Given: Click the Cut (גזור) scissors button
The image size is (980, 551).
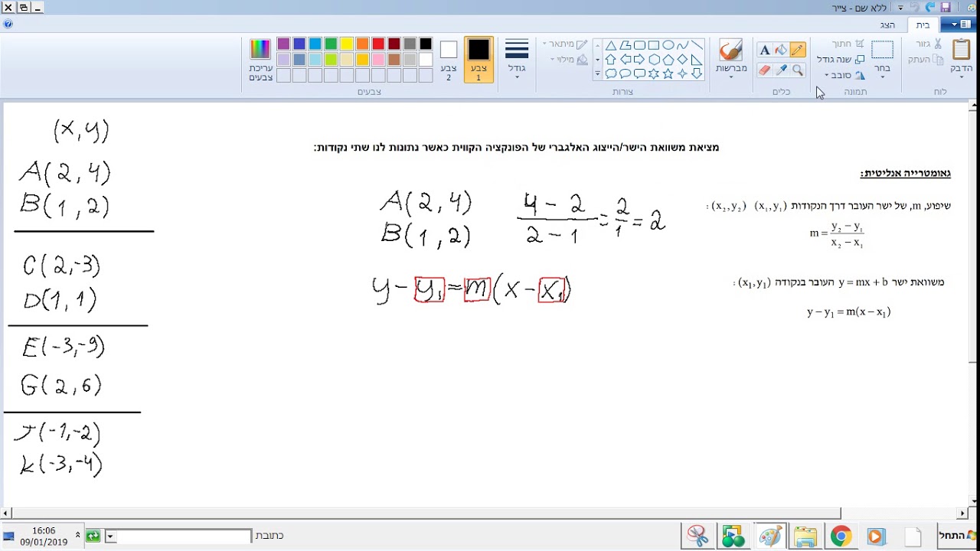Looking at the screenshot, I should tap(929, 44).
